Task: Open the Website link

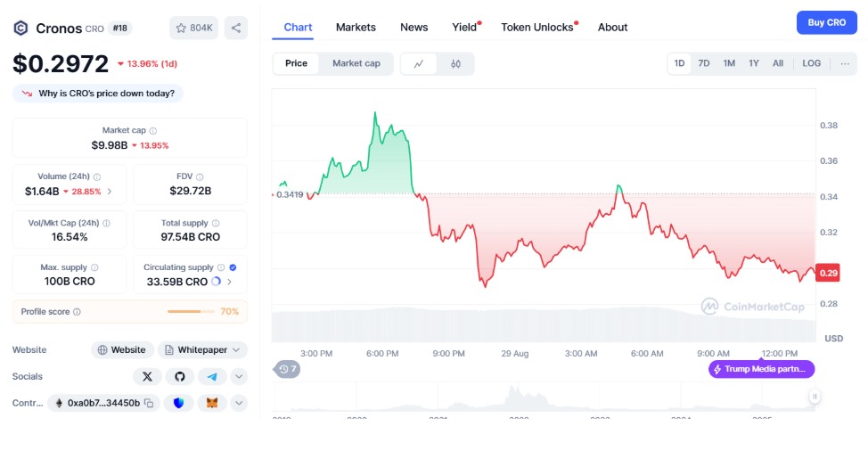Action: (x=122, y=349)
